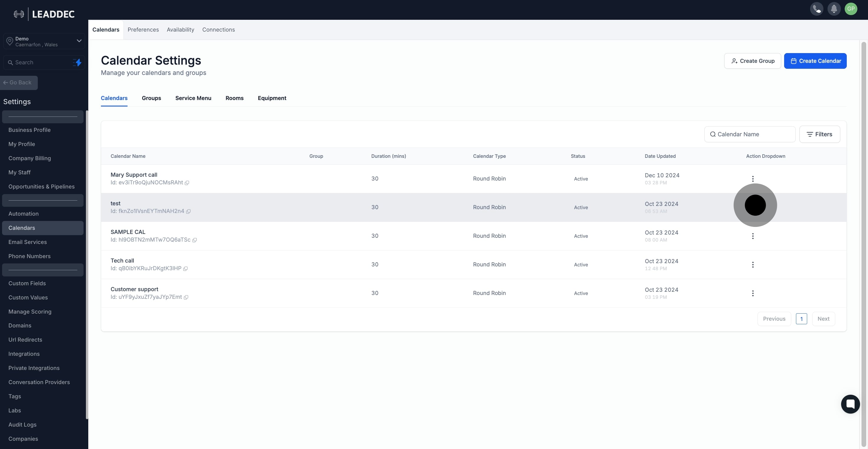The width and height of the screenshot is (868, 449).
Task: Open actions menu for Customer support
Action: click(753, 293)
